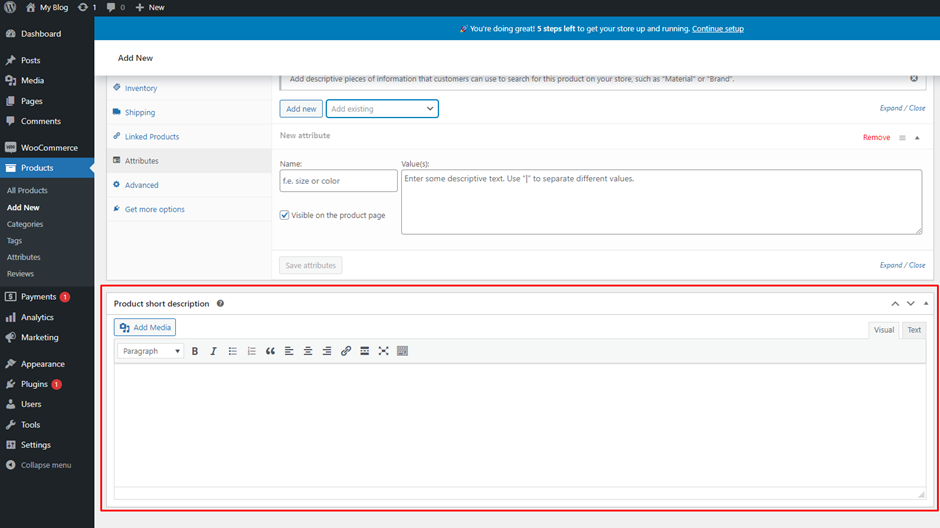Insert a numbered list
940x528 pixels.
(x=251, y=351)
